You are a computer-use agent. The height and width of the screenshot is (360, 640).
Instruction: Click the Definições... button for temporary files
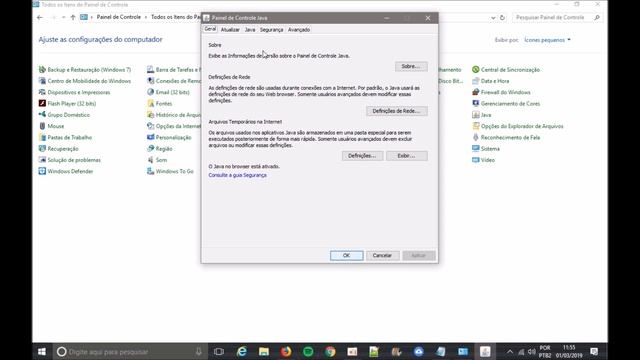[x=362, y=156]
